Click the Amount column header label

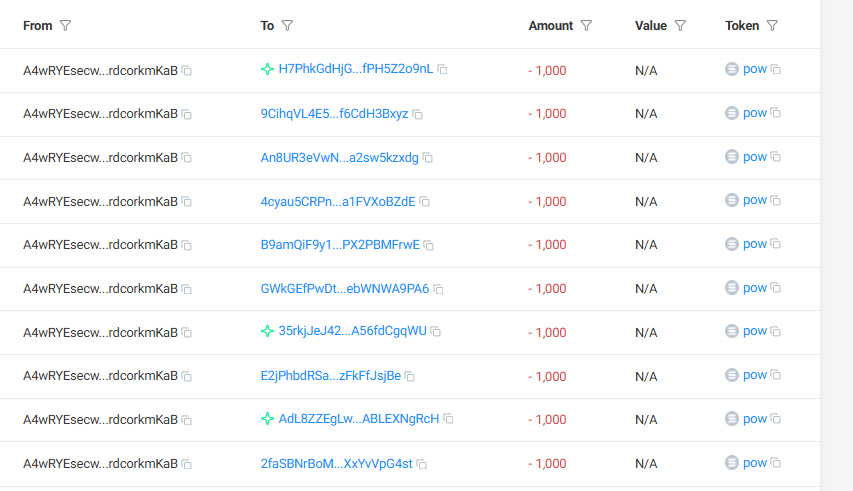[x=551, y=26]
